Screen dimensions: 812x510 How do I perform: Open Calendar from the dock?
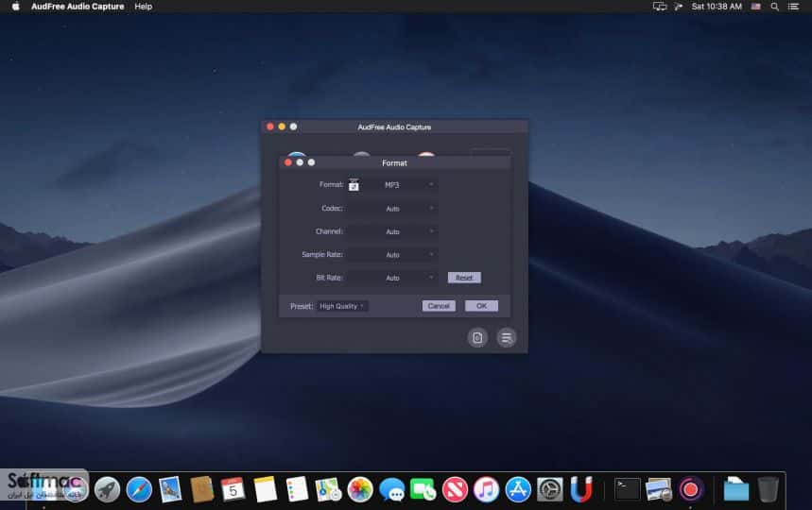(x=233, y=489)
